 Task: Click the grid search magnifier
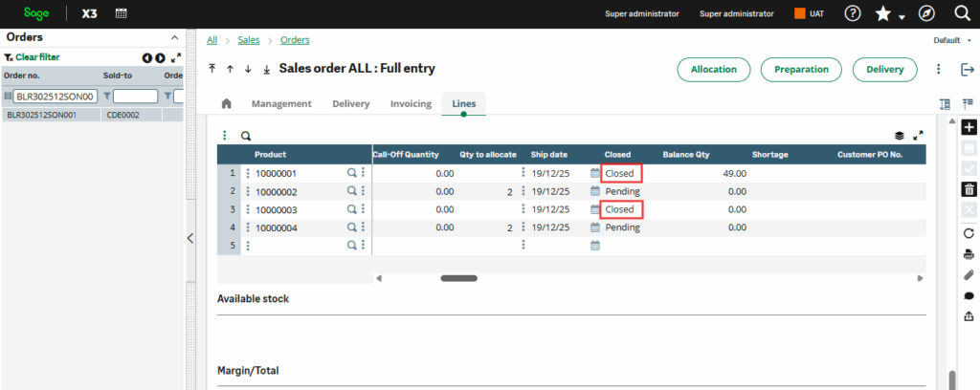tap(246, 136)
